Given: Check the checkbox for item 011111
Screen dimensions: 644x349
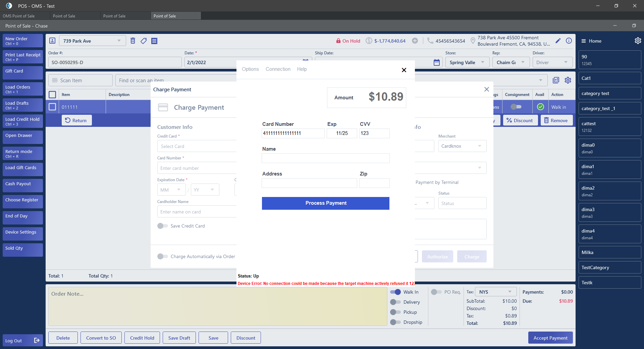Looking at the screenshot, I should 52,107.
